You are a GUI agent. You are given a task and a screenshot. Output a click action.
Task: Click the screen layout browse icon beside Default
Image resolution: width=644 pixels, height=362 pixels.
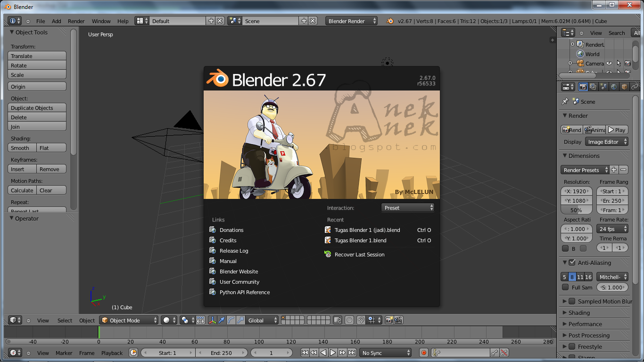[x=142, y=21]
